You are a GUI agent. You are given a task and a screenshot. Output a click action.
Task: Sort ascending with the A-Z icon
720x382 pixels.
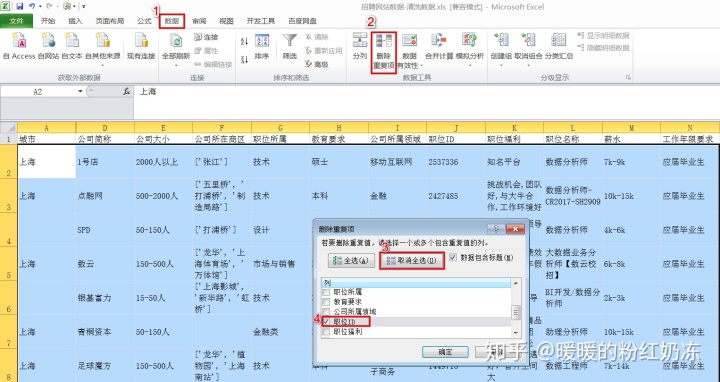coord(244,42)
